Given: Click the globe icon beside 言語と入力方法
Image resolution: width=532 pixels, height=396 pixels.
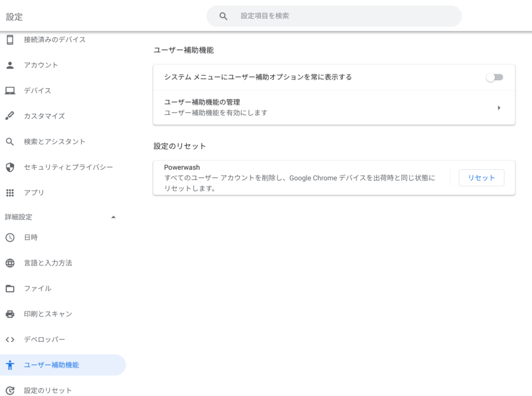Looking at the screenshot, I should pos(10,263).
